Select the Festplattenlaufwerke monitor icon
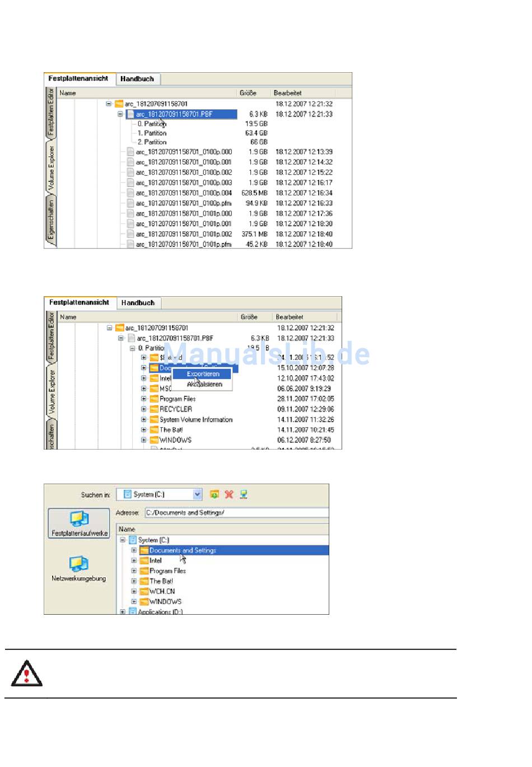The height and width of the screenshot is (767, 532). click(79, 518)
